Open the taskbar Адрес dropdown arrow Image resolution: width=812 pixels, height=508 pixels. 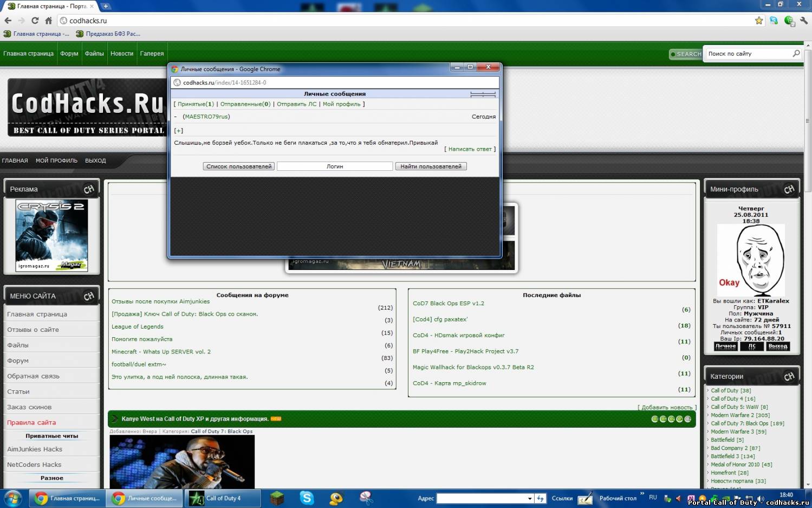(530, 499)
